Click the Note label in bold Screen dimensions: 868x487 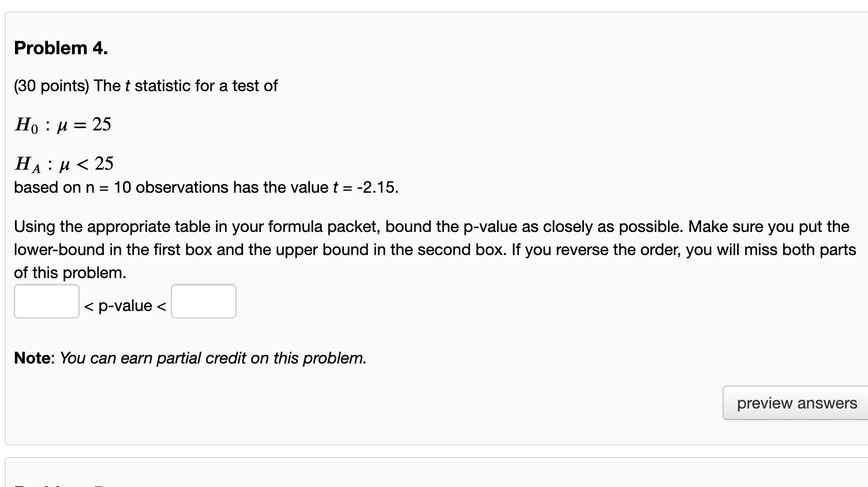pyautogui.click(x=33, y=358)
